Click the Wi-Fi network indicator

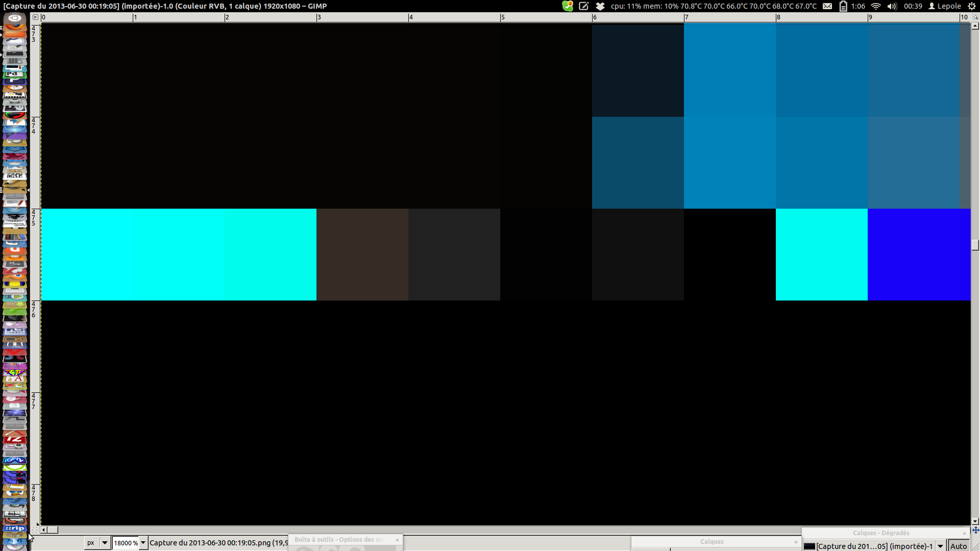[876, 6]
